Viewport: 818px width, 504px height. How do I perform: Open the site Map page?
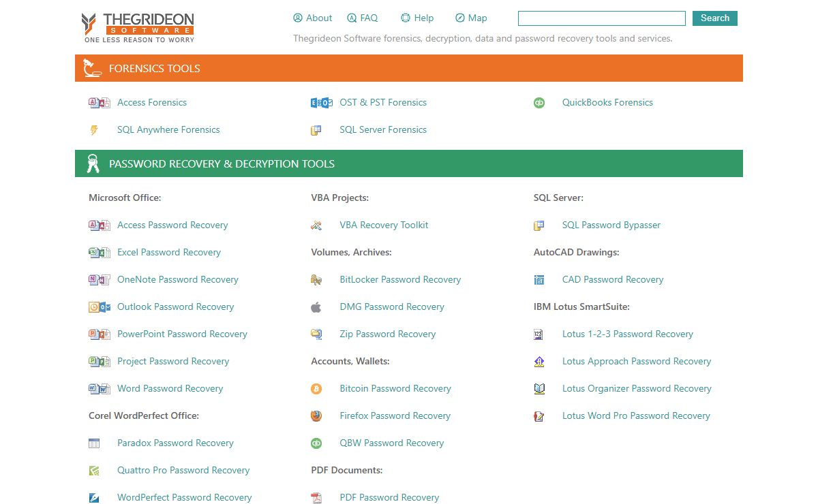pos(471,18)
